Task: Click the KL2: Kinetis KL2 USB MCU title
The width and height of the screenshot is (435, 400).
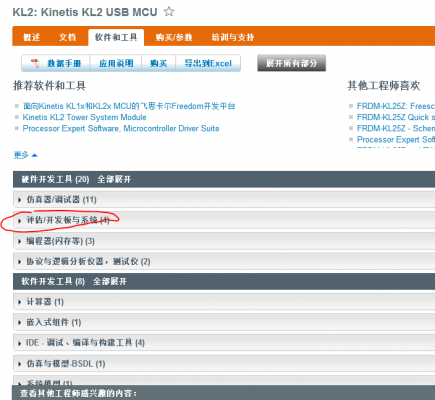Action: (85, 12)
